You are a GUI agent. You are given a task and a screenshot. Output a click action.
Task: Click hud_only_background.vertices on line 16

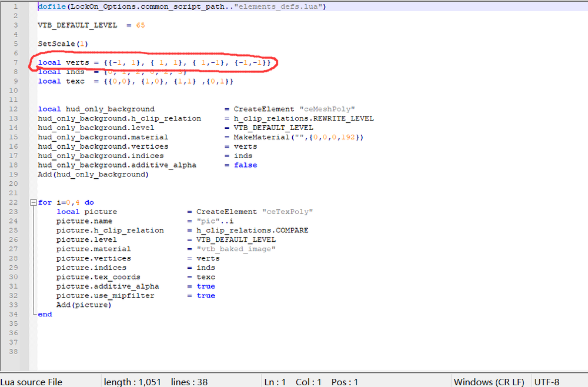pyautogui.click(x=103, y=146)
